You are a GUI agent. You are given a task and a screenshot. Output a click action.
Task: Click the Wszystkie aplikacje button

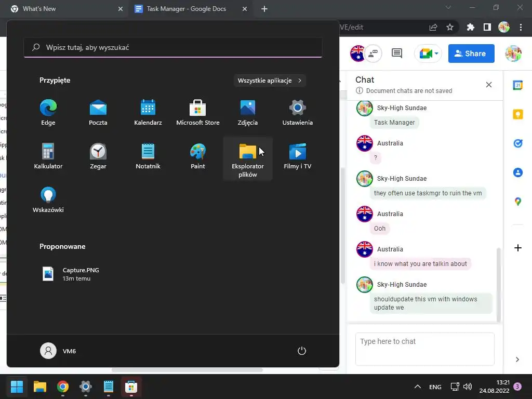tap(270, 81)
